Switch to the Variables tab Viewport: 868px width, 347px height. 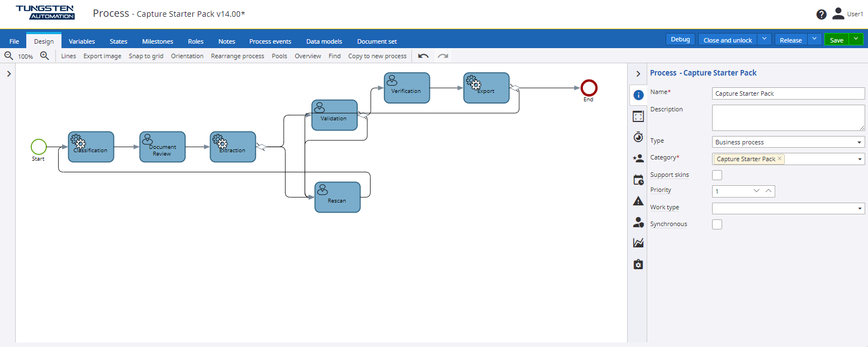click(82, 41)
